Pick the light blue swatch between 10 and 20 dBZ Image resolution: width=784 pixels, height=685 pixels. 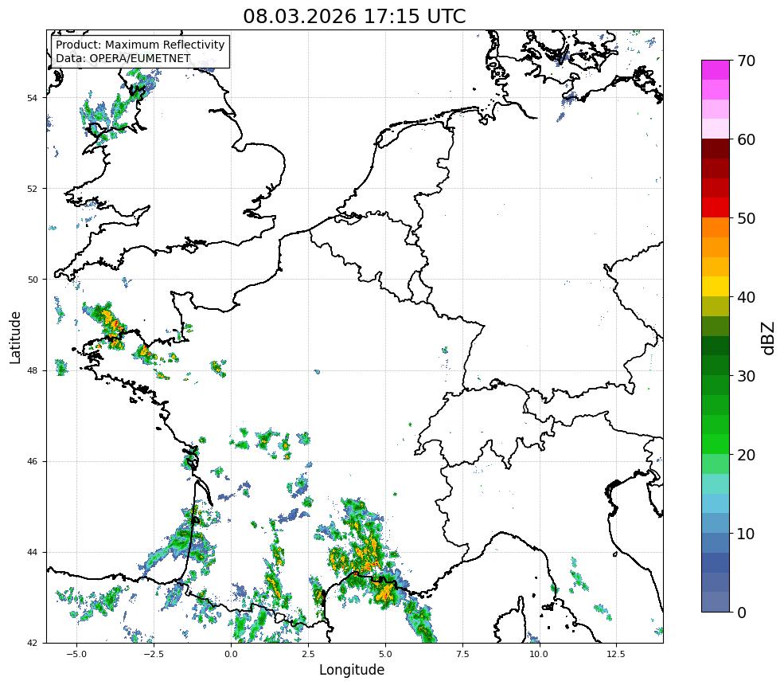point(716,503)
